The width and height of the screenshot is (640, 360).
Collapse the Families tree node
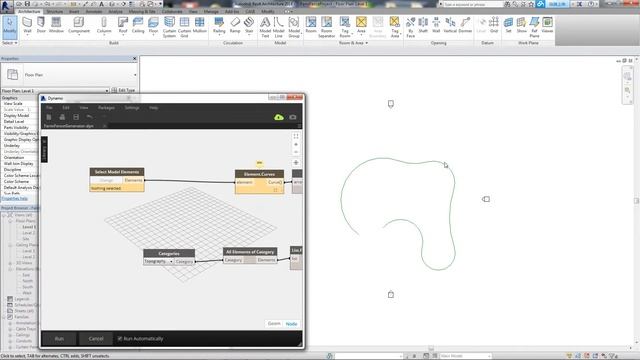coord(4,317)
